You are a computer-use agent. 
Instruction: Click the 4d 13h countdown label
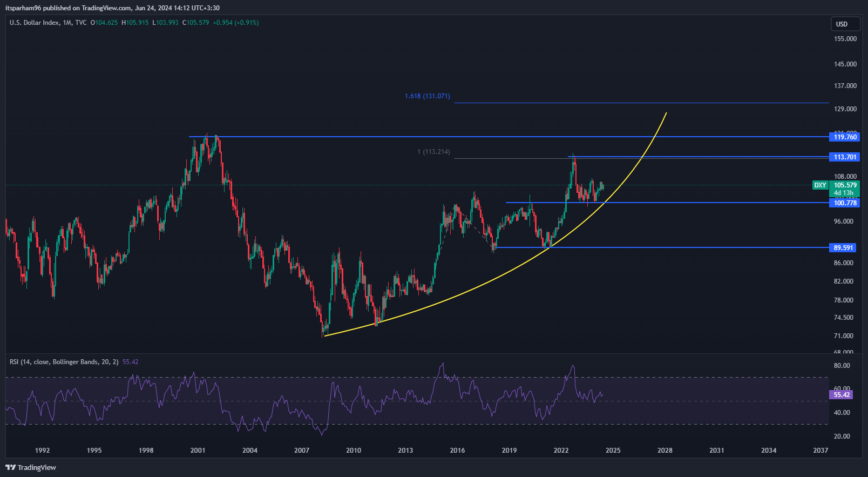coord(844,193)
